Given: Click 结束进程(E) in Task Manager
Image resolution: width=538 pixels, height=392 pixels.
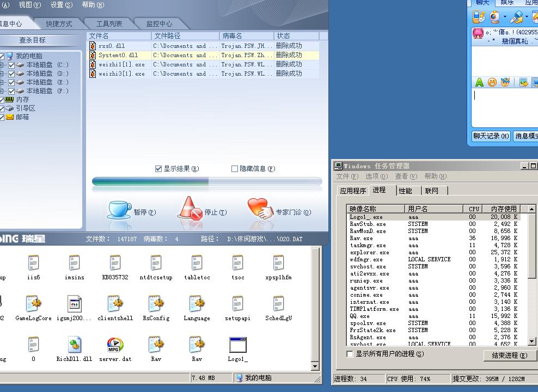Looking at the screenshot, I should [510, 356].
